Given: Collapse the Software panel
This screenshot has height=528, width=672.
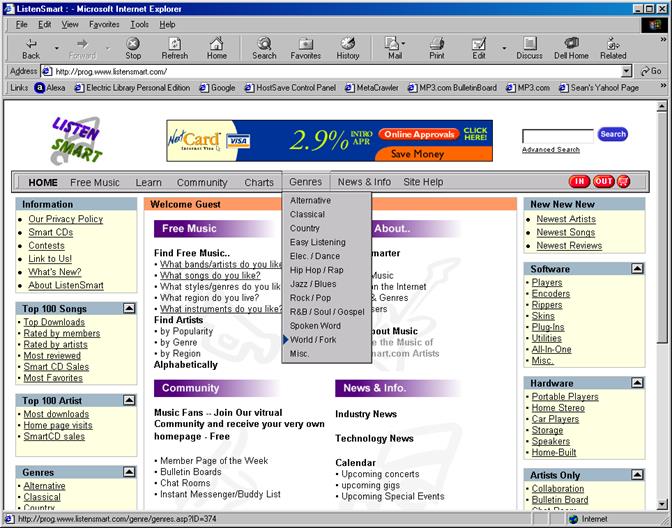Looking at the screenshot, I should coord(637,269).
